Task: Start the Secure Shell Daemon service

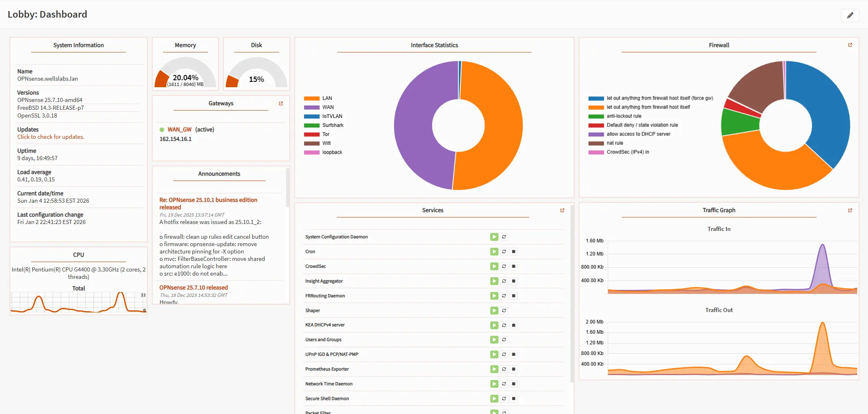Action: (x=494, y=398)
